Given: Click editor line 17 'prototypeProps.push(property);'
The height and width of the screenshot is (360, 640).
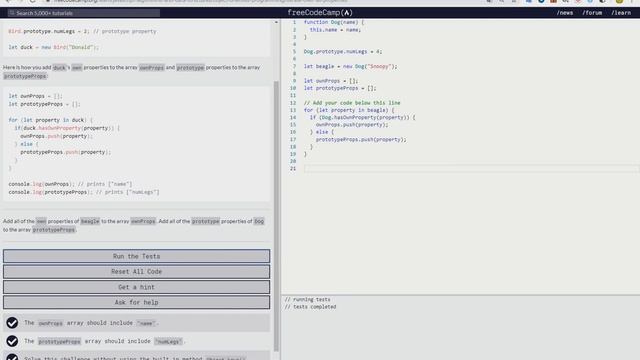Looking at the screenshot, I should click(361, 140).
